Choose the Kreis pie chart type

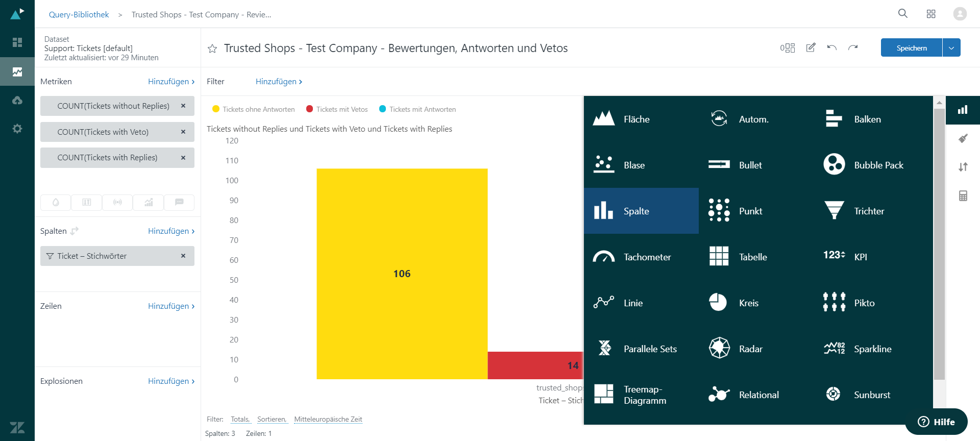click(x=756, y=303)
